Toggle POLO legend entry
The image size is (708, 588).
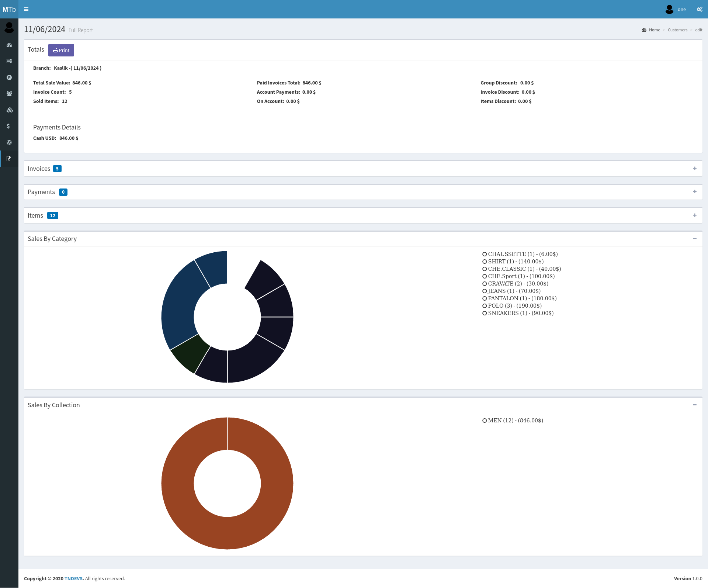coord(512,306)
